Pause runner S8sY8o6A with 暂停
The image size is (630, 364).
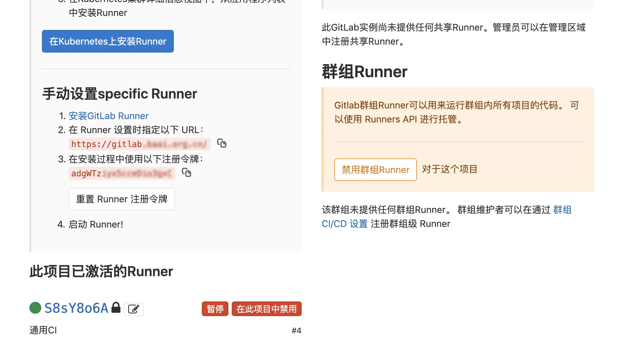coord(215,309)
